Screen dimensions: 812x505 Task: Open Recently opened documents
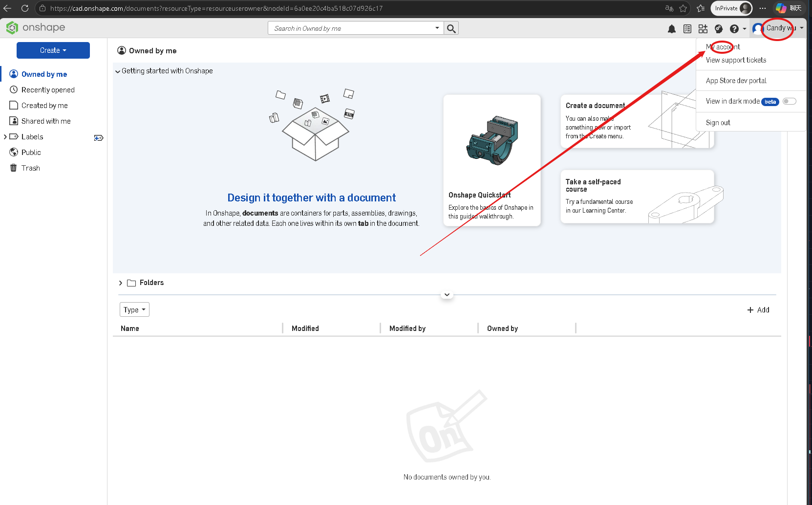[48, 90]
